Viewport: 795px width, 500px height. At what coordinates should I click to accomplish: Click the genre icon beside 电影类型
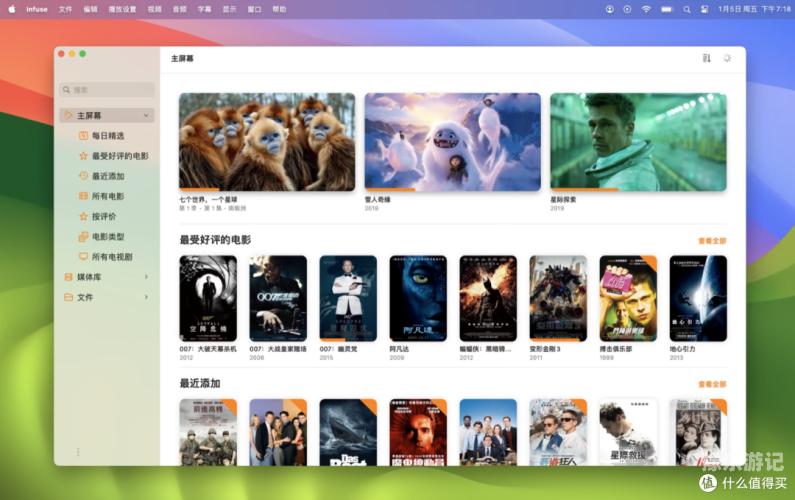coord(84,236)
